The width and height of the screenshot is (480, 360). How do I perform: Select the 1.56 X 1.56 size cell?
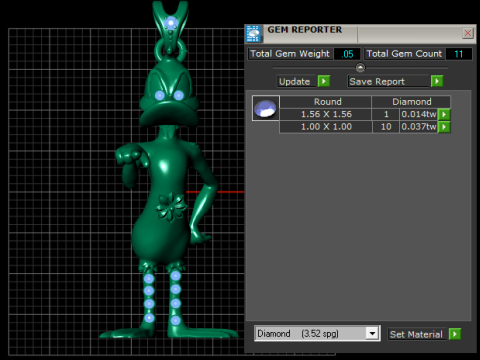pos(326,114)
